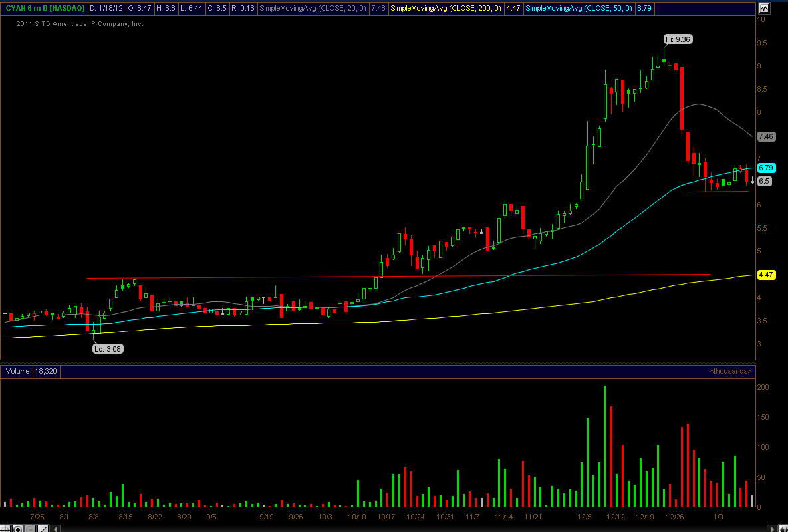This screenshot has width=788, height=532.
Task: Click the 9.5 price axis label
Action: 762,43
